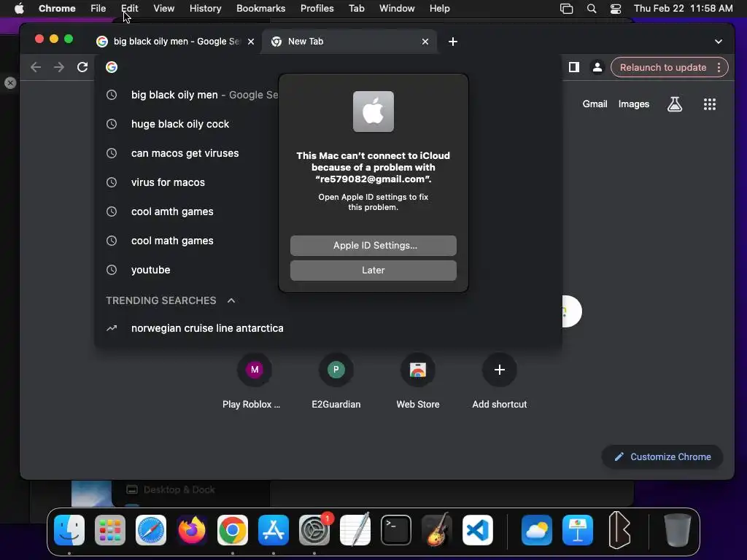Open the Profiles menu

(317, 9)
